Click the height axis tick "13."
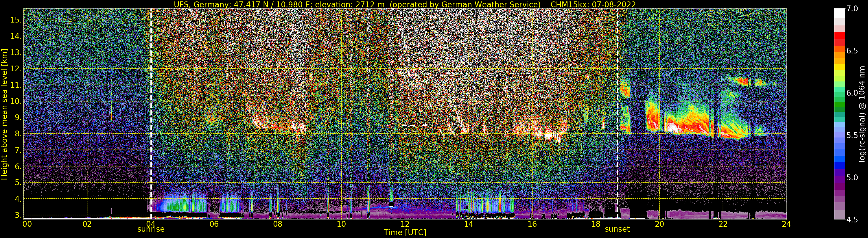The height and width of the screenshot is (238, 868). tap(16, 53)
